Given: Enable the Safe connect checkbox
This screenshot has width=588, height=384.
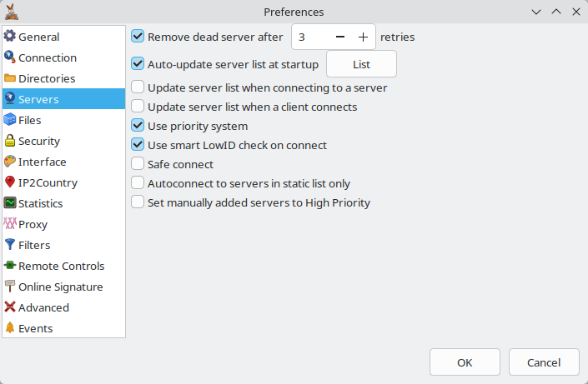Looking at the screenshot, I should click(x=138, y=163).
